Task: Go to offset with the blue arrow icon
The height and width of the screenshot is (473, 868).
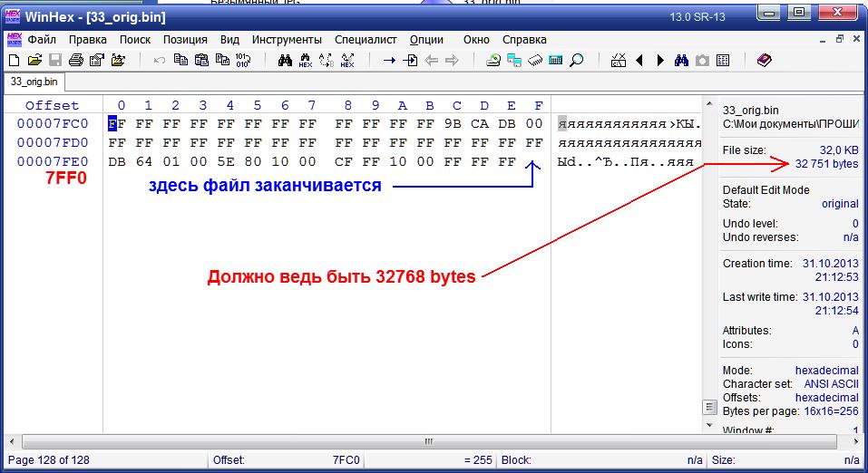Action: click(389, 61)
